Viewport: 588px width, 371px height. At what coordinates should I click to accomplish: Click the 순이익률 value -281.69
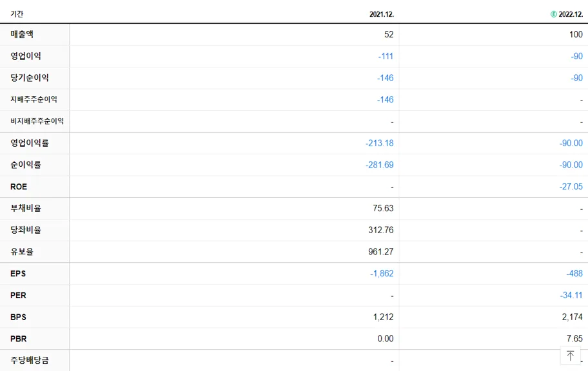click(380, 165)
